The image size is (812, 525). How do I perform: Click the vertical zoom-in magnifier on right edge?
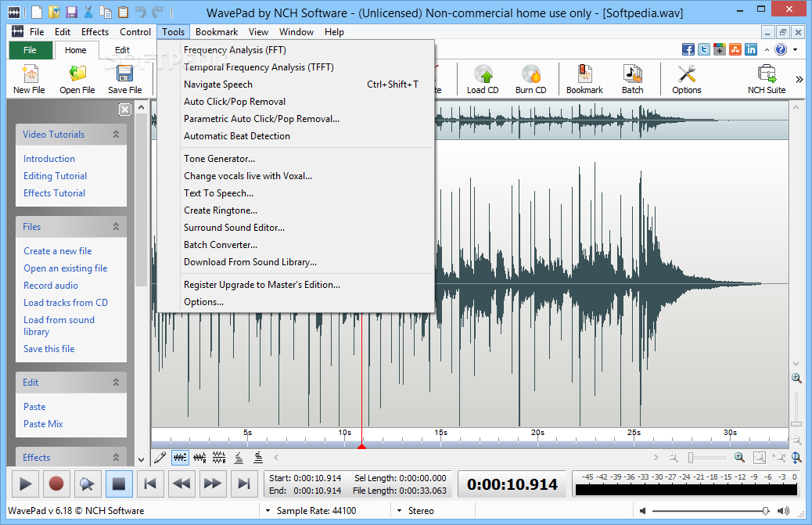[796, 378]
